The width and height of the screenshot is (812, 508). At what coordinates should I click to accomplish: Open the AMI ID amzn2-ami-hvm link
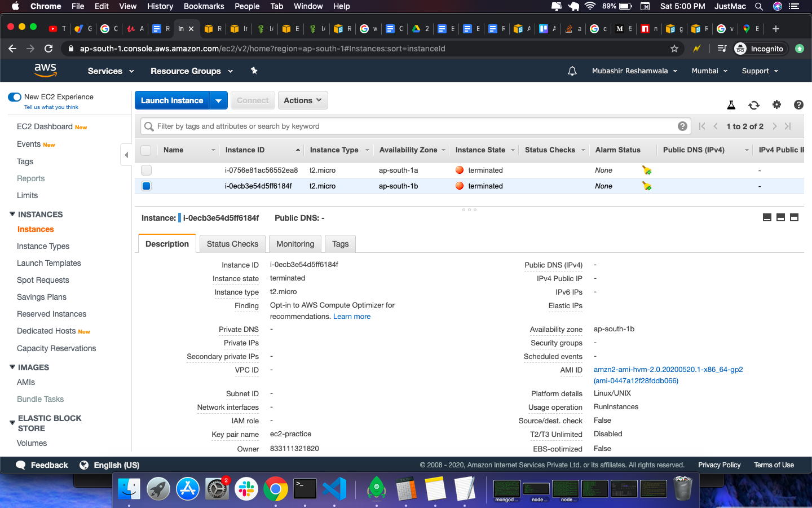(x=668, y=375)
